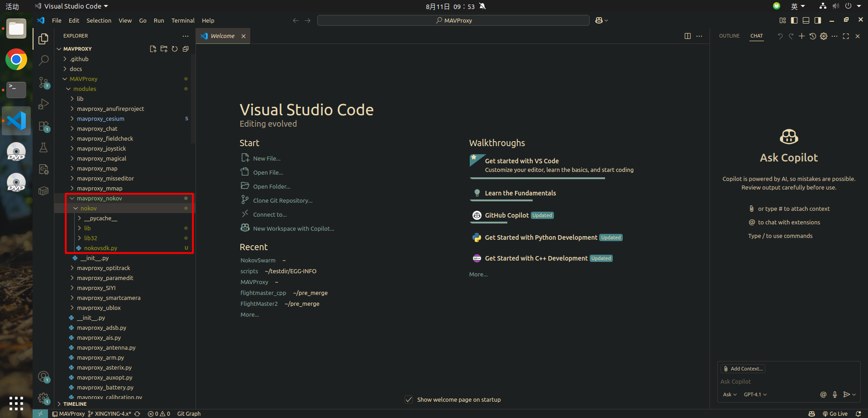Switch to the OUTLINE tab

(x=729, y=36)
